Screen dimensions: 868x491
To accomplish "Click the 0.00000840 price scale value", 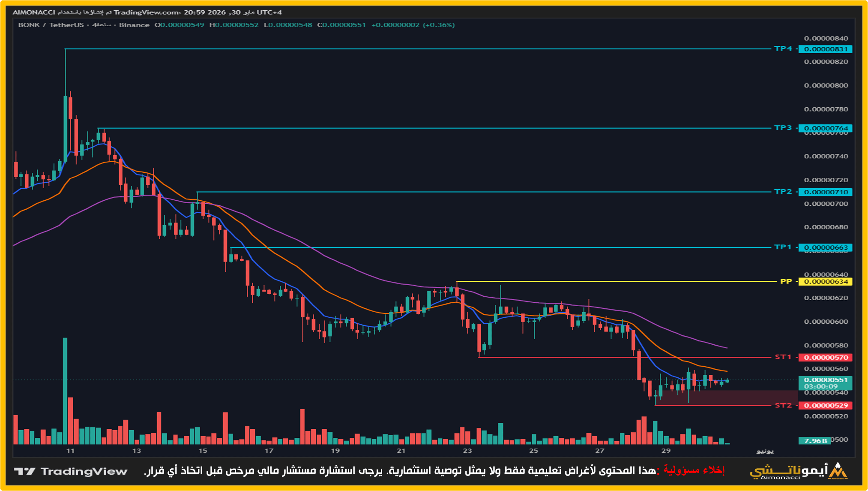I will pos(826,38).
